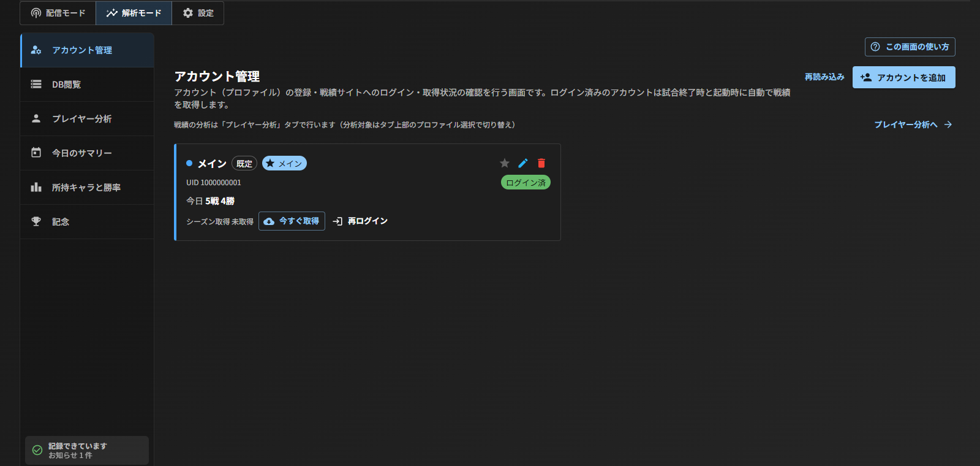Image resolution: width=980 pixels, height=466 pixels.
Task: Click the green checkmark status icon
Action: [37, 450]
